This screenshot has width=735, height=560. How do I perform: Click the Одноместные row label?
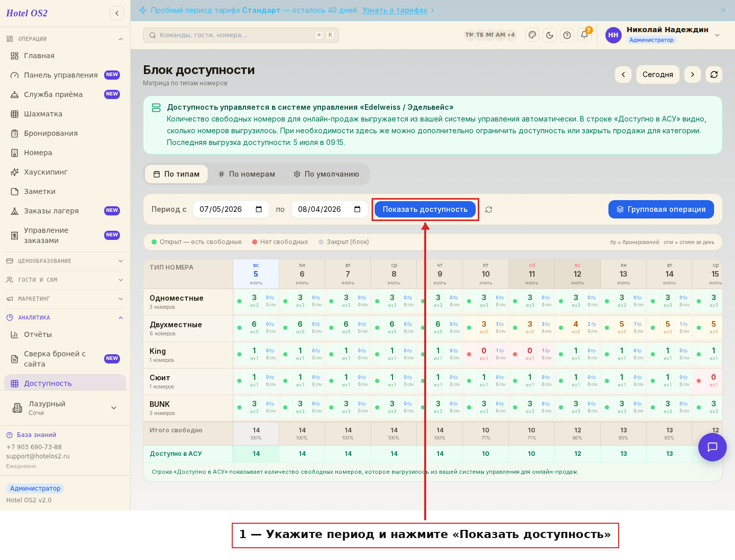tap(177, 298)
